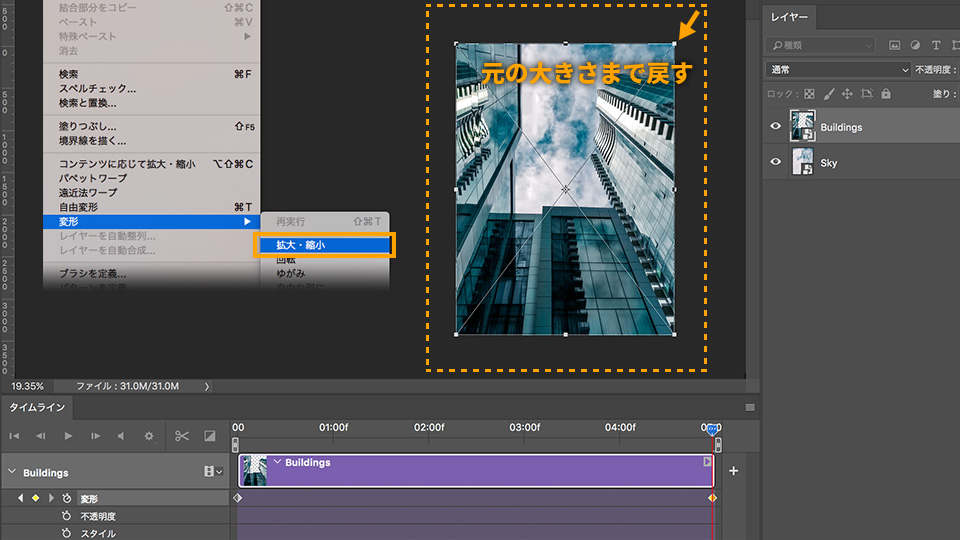This screenshot has width=960, height=540.
Task: Lock all layer attributes padlock
Action: pos(886,94)
